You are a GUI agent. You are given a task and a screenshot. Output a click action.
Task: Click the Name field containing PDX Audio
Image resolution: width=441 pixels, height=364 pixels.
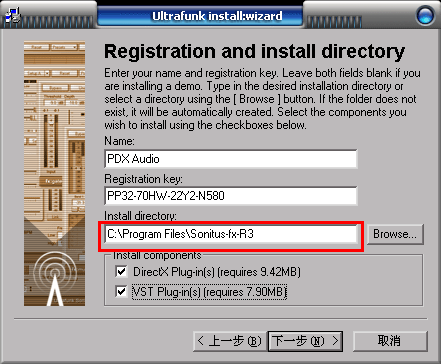[x=231, y=159]
